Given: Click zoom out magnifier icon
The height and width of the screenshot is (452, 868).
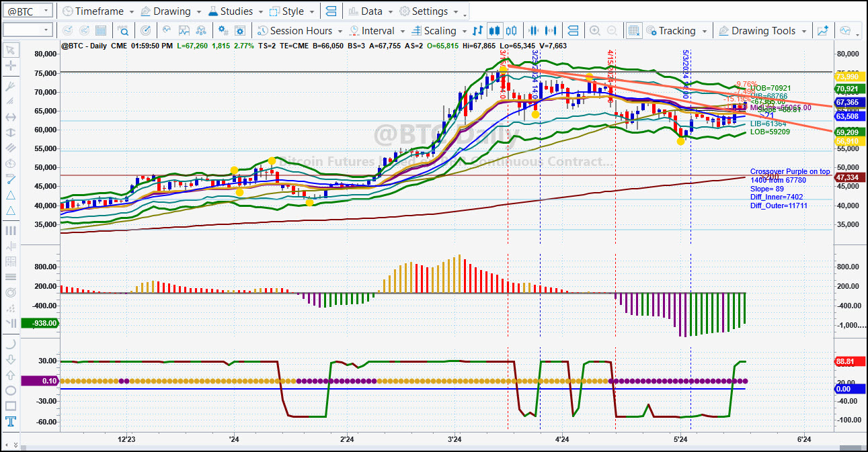Looking at the screenshot, I should pos(612,30).
